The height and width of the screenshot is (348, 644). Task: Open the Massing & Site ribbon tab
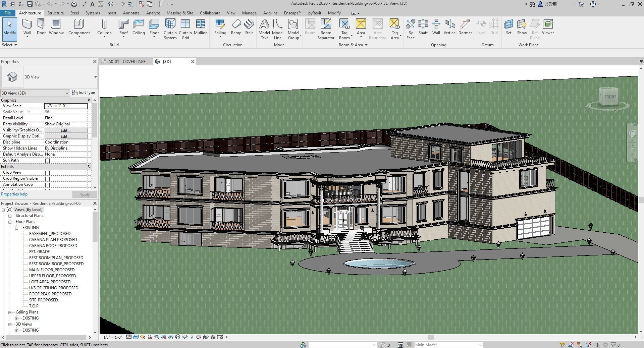pyautogui.click(x=180, y=13)
